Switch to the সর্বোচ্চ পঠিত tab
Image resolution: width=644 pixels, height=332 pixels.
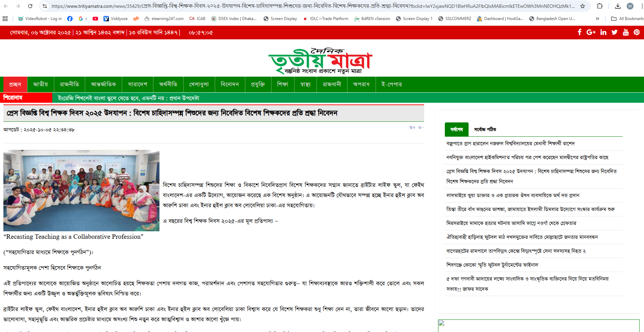[485, 130]
